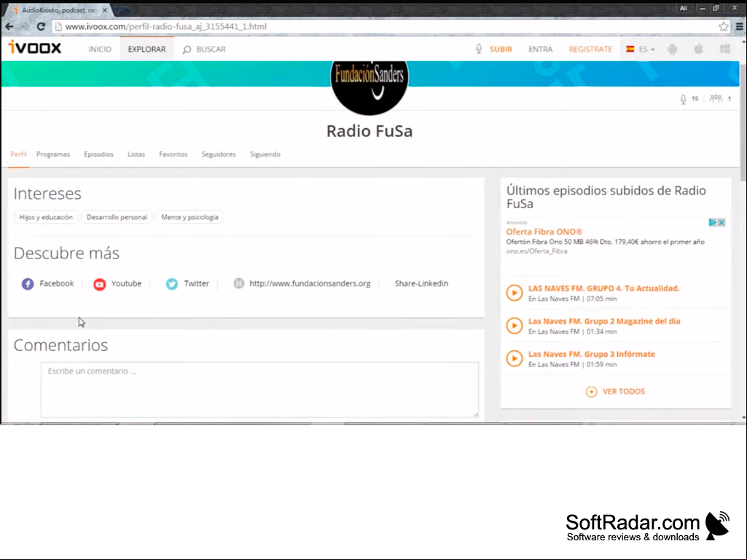Open the Grupo 3 Infórmate episode title
The height and width of the screenshot is (560, 747).
tap(592, 354)
